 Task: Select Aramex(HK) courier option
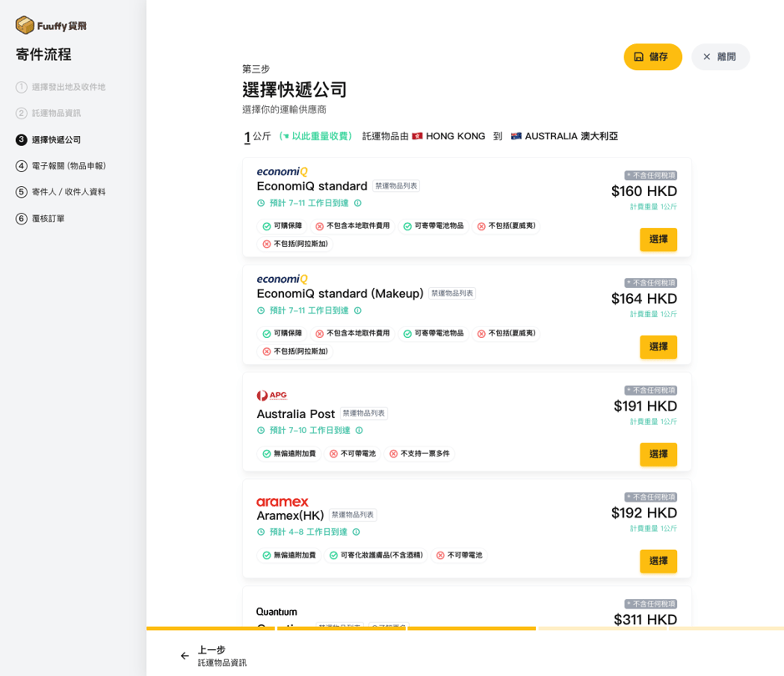coord(658,561)
